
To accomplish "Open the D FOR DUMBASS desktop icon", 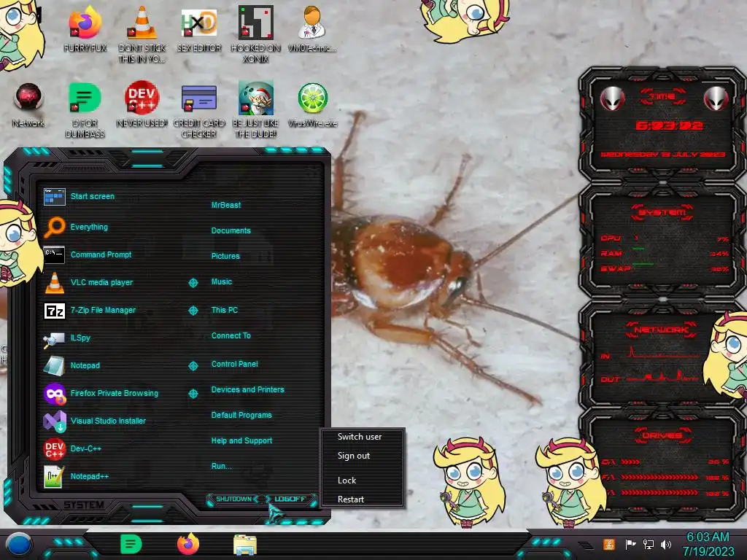I will (x=85, y=109).
